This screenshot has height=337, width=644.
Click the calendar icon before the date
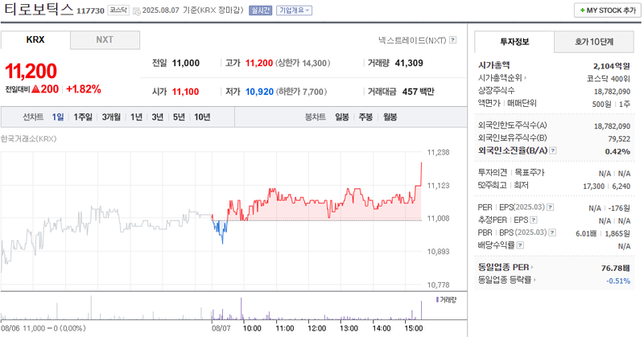137,10
